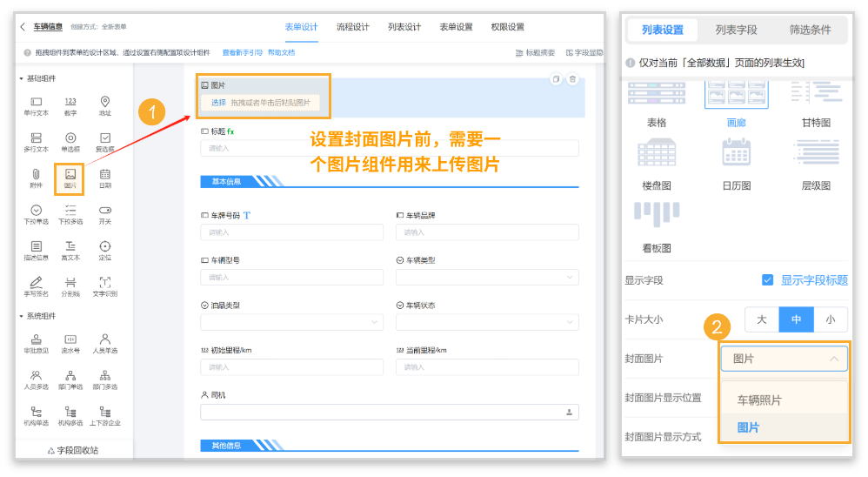Select the 富文本 component icon
Screen dimensions: 868x477
pyautogui.click(x=70, y=246)
